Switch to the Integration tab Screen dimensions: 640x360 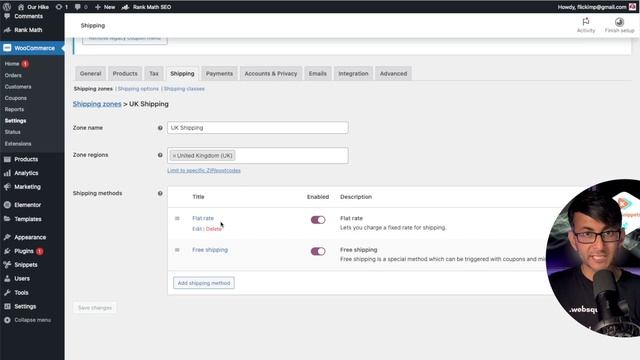coord(353,73)
